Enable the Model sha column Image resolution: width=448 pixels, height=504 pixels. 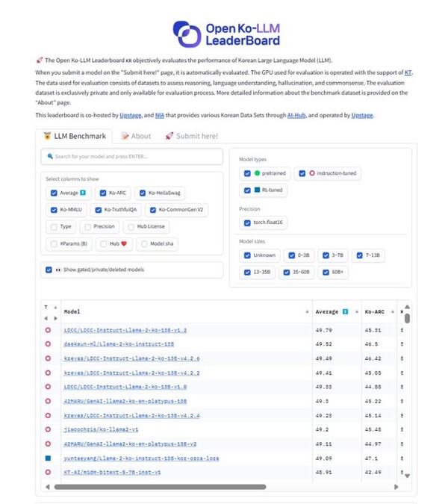(144, 244)
